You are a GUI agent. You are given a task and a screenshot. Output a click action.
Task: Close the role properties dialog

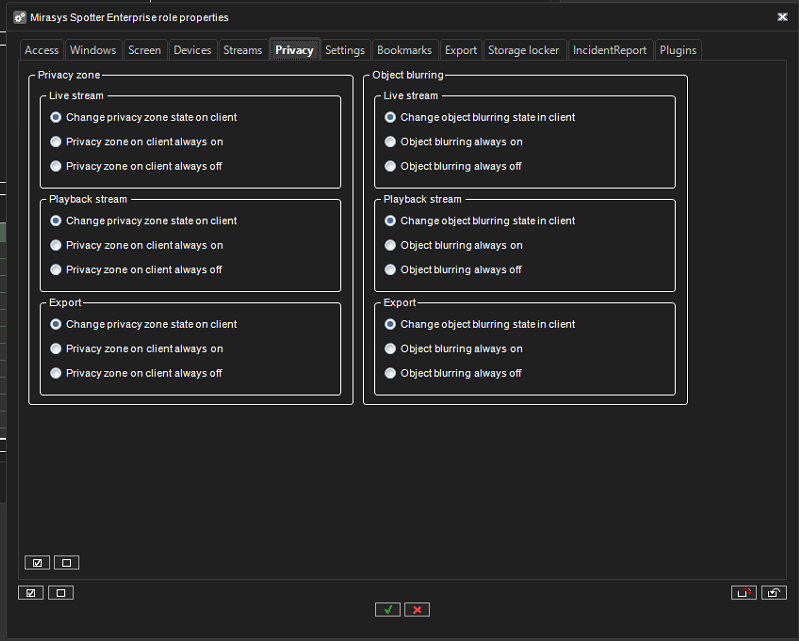pos(782,16)
